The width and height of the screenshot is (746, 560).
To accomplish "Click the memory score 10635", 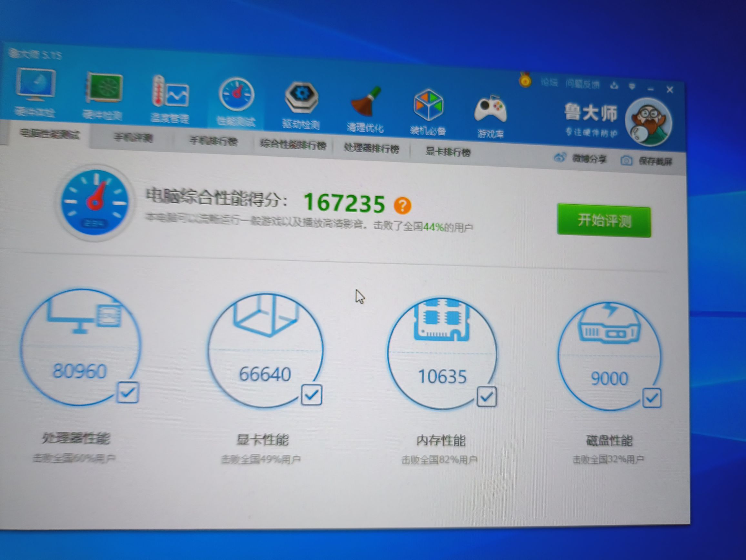I will coord(442,376).
